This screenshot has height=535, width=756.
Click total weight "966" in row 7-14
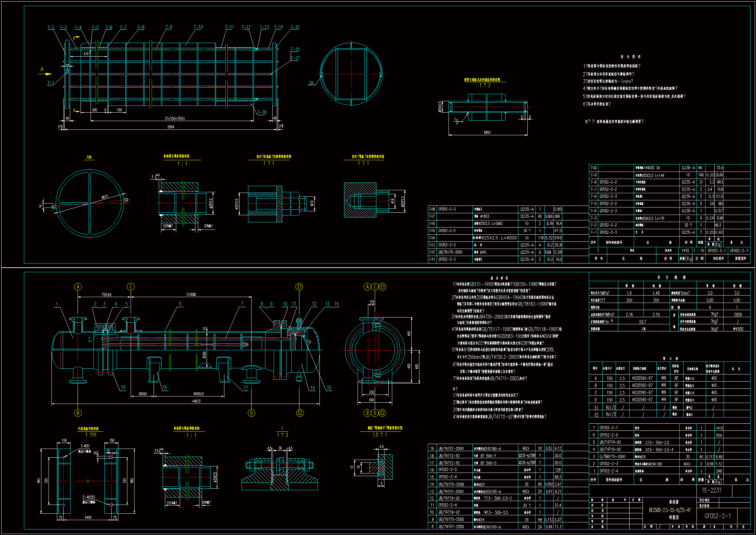(x=558, y=238)
